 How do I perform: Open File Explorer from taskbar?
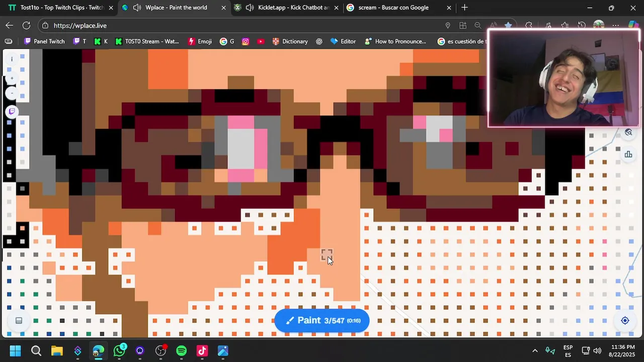(x=57, y=351)
